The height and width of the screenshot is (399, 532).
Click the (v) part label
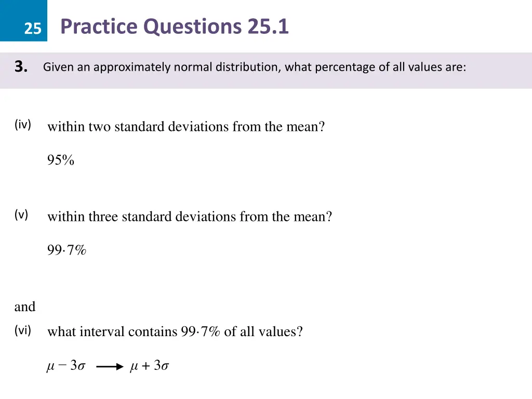pos(21,215)
